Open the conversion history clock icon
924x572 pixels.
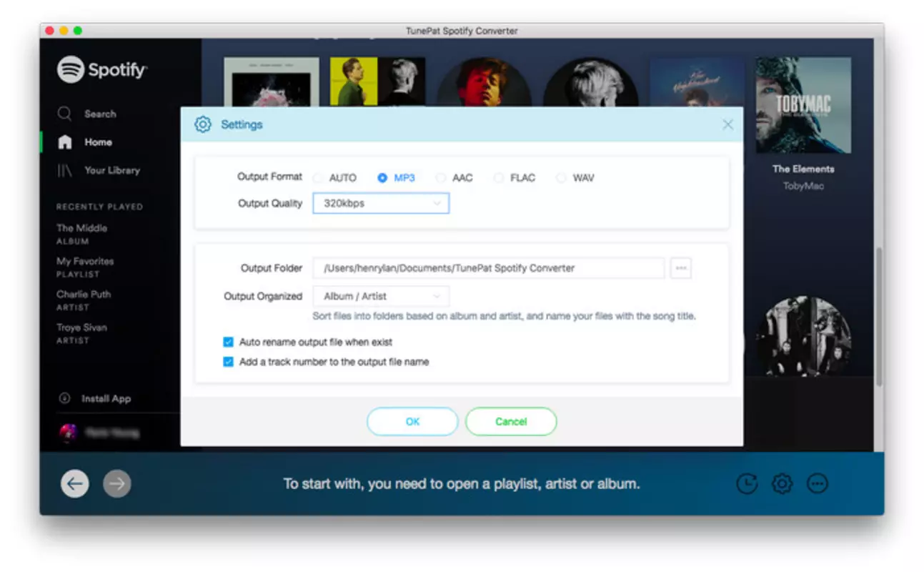pyautogui.click(x=747, y=484)
